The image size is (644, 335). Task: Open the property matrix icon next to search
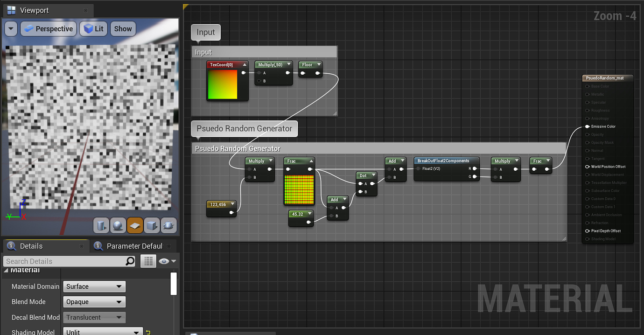148,261
